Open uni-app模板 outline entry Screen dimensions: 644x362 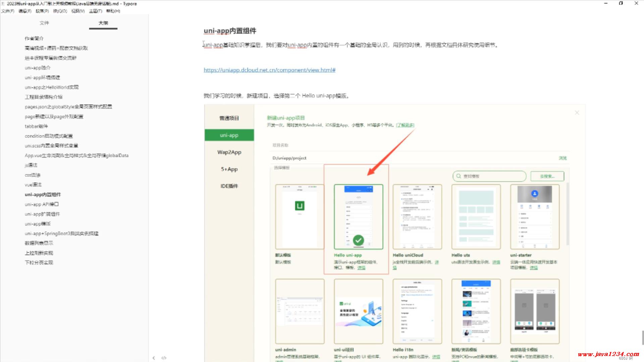coord(38,224)
